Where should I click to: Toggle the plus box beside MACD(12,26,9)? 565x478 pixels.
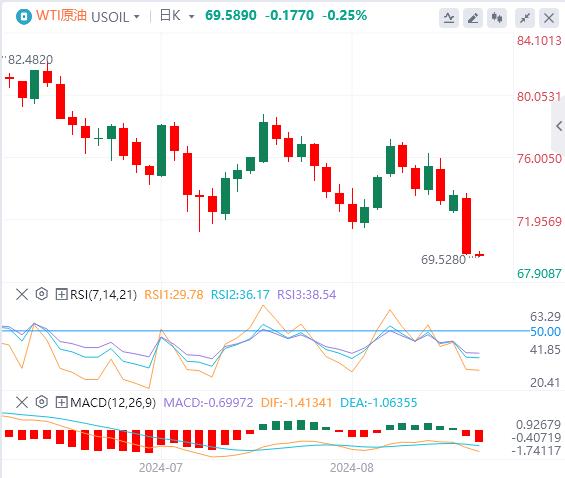click(x=61, y=402)
